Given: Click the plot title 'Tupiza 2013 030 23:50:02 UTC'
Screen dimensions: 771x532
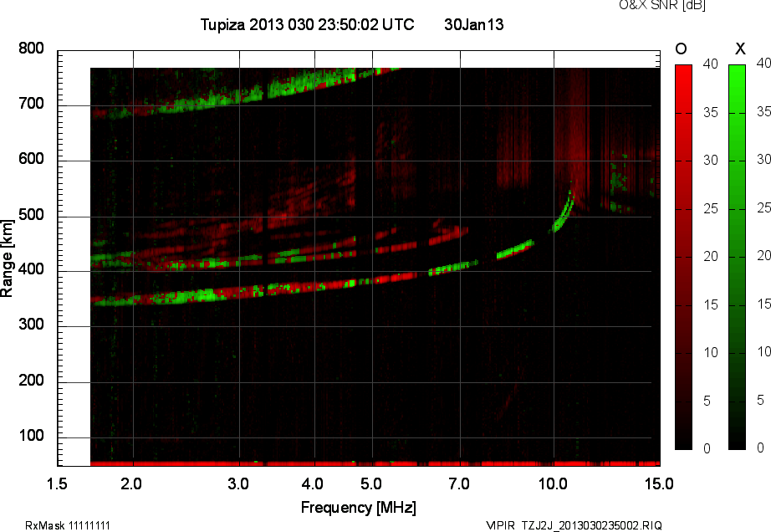Looking at the screenshot, I should pyautogui.click(x=308, y=24).
